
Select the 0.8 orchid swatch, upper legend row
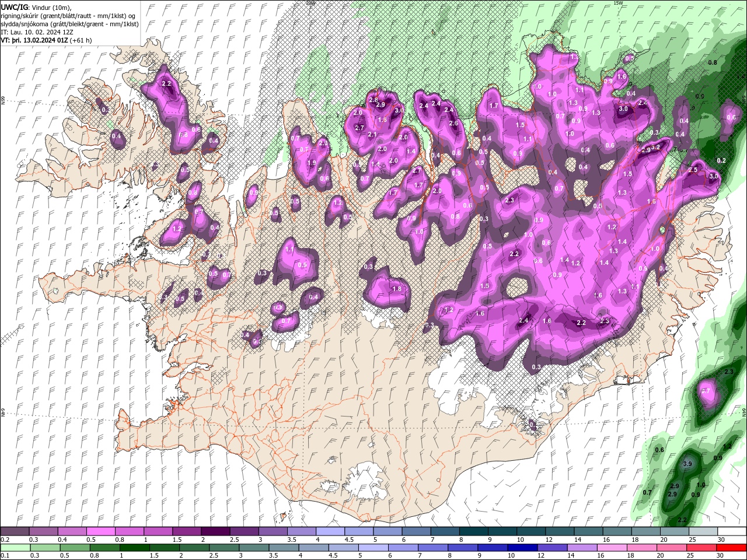[130, 531]
